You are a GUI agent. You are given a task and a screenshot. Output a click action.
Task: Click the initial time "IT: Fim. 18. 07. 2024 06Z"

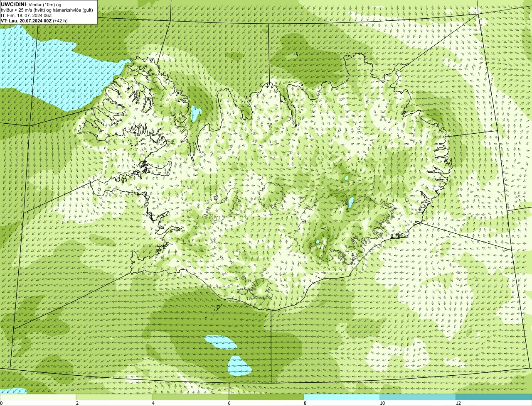(x=27, y=15)
